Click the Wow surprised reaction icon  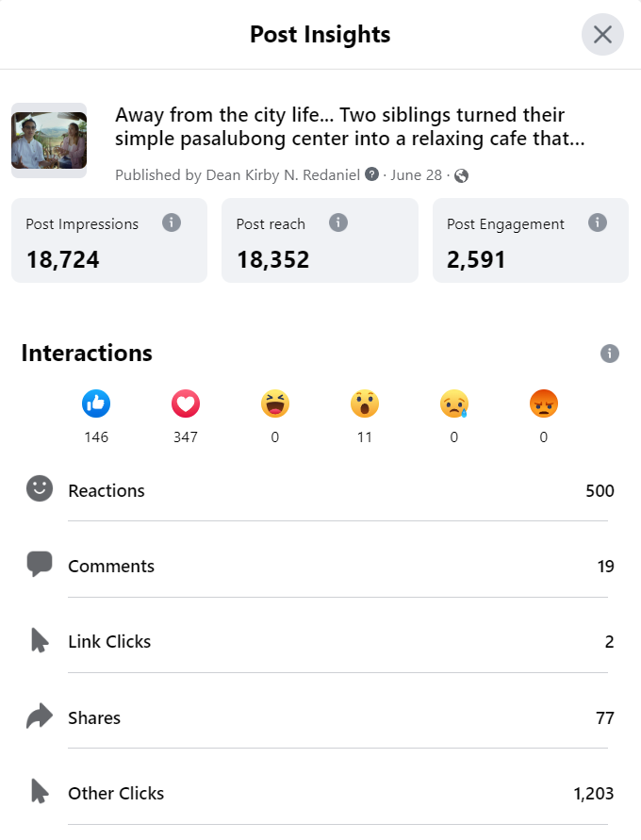(365, 404)
